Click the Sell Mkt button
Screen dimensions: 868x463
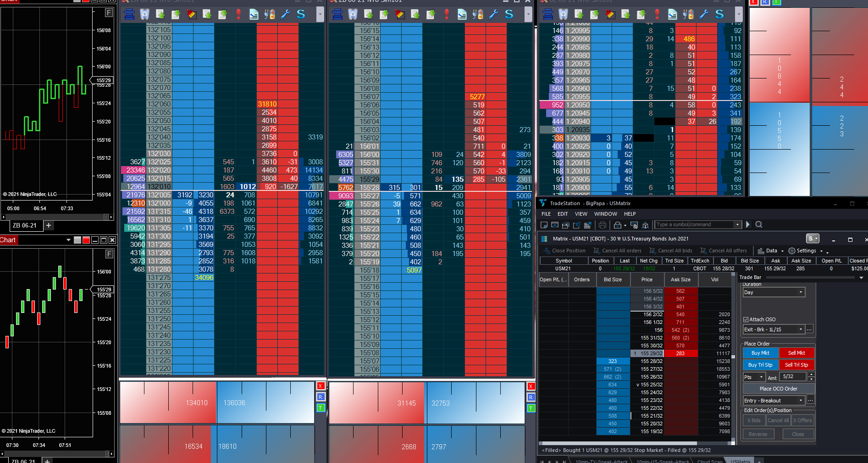(796, 353)
